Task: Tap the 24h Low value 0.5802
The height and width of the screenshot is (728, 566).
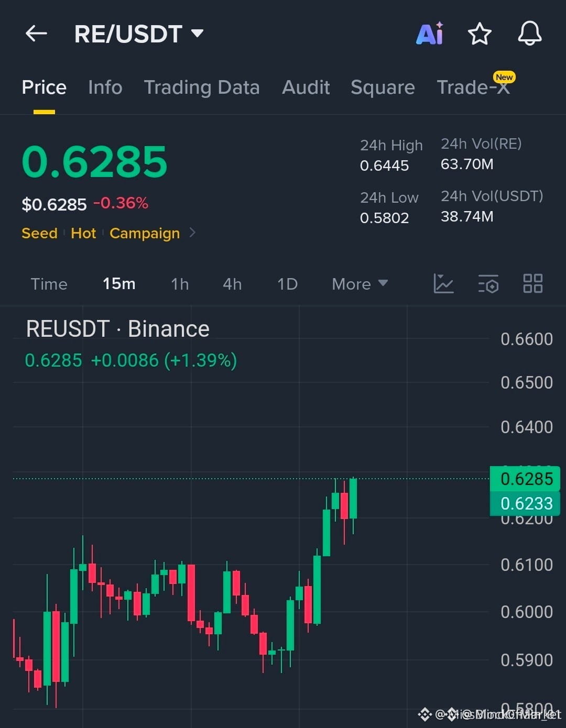Action: (x=384, y=218)
